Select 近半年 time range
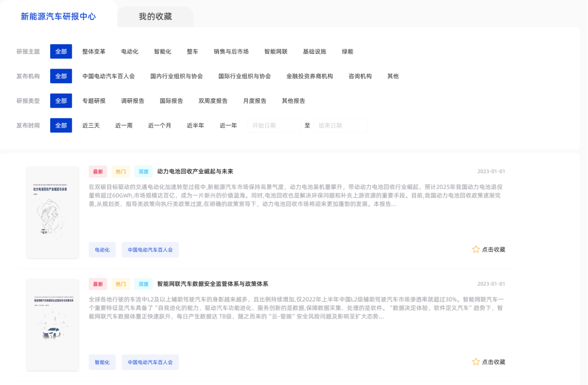 [195, 126]
